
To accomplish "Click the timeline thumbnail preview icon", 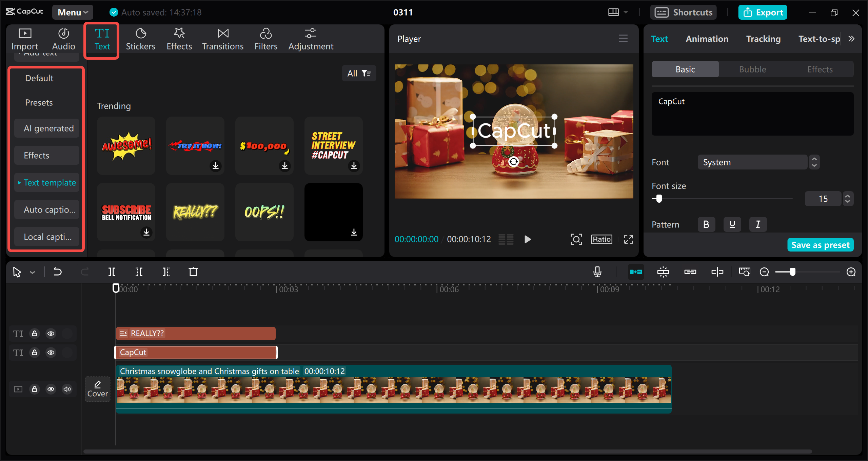I will tap(745, 272).
